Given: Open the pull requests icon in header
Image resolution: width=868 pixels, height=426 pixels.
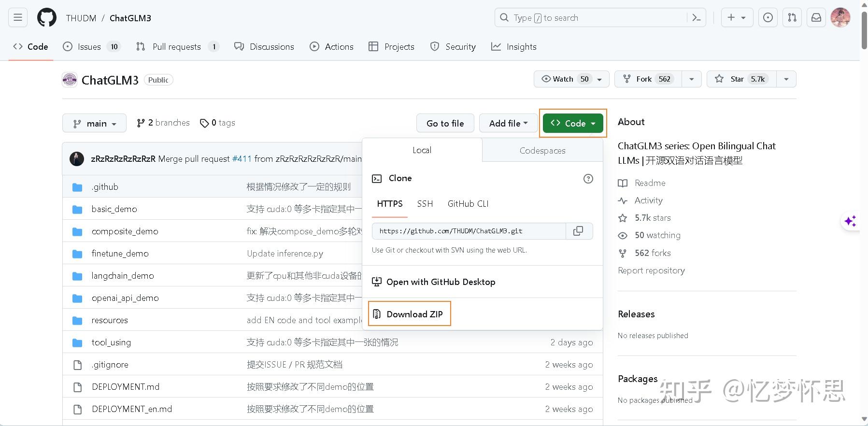Looking at the screenshot, I should click(x=792, y=18).
